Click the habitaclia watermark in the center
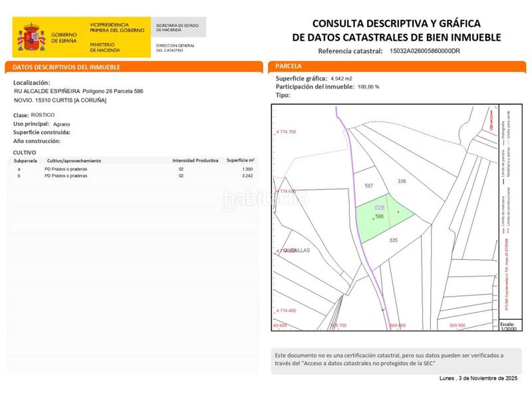532x399 pixels. (x=265, y=198)
